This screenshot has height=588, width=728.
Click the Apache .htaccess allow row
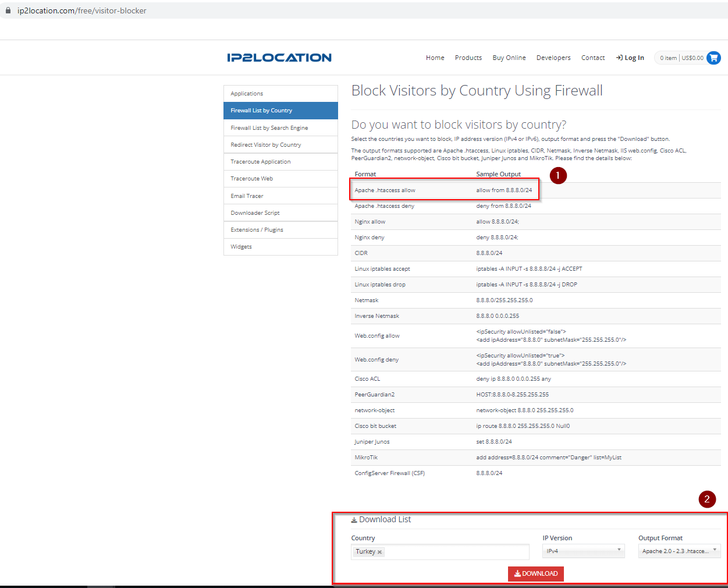click(x=536, y=190)
